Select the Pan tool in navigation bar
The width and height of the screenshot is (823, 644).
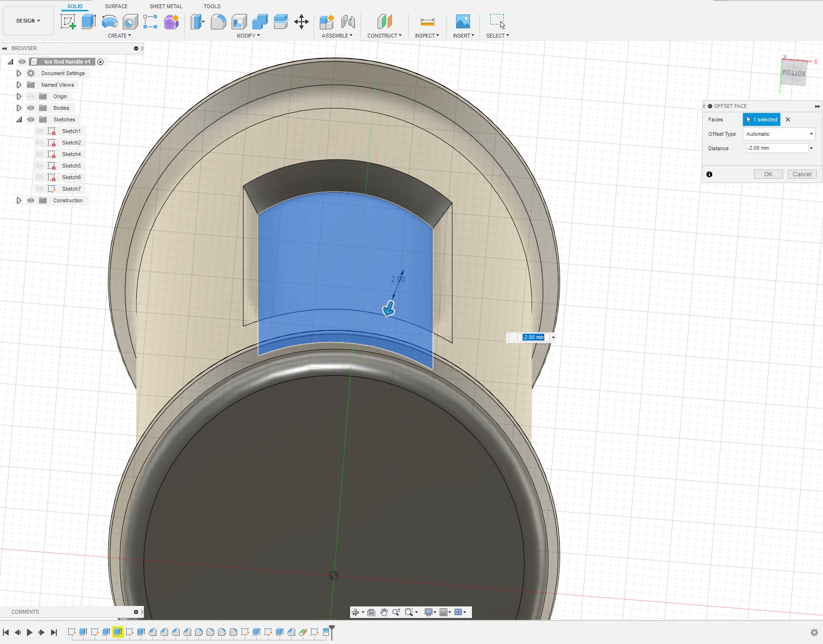384,612
